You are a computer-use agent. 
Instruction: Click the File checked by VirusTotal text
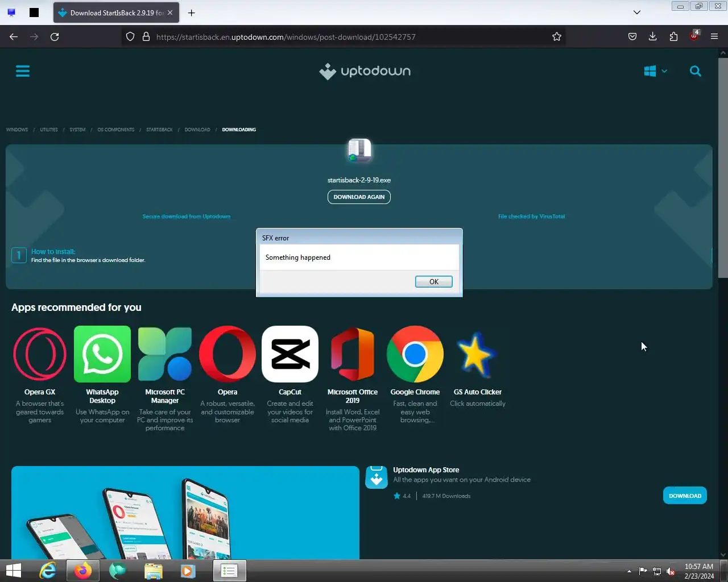(x=531, y=217)
